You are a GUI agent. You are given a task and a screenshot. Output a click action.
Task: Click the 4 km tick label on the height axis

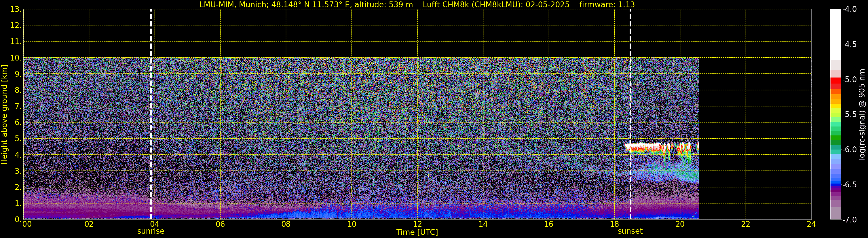tap(18, 155)
